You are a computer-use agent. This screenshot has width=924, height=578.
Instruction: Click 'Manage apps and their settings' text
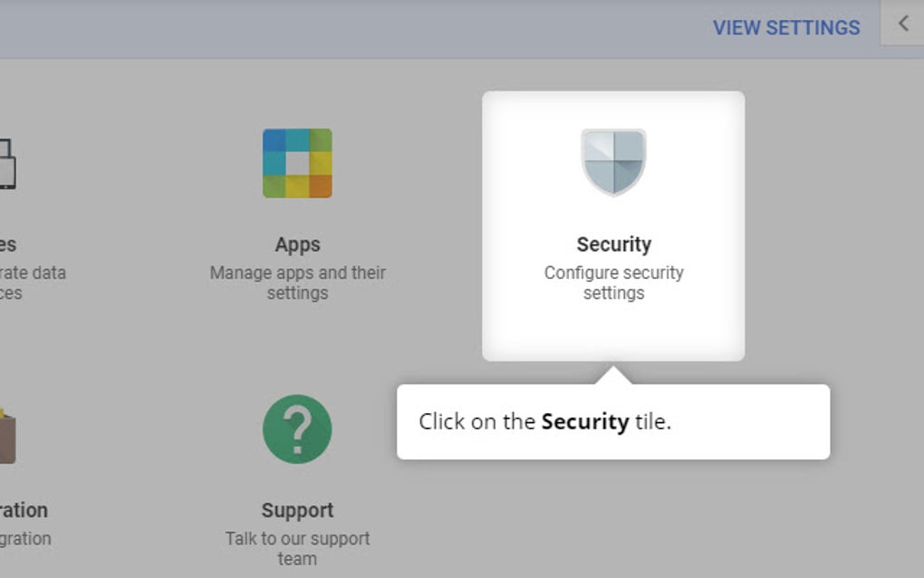tap(297, 283)
